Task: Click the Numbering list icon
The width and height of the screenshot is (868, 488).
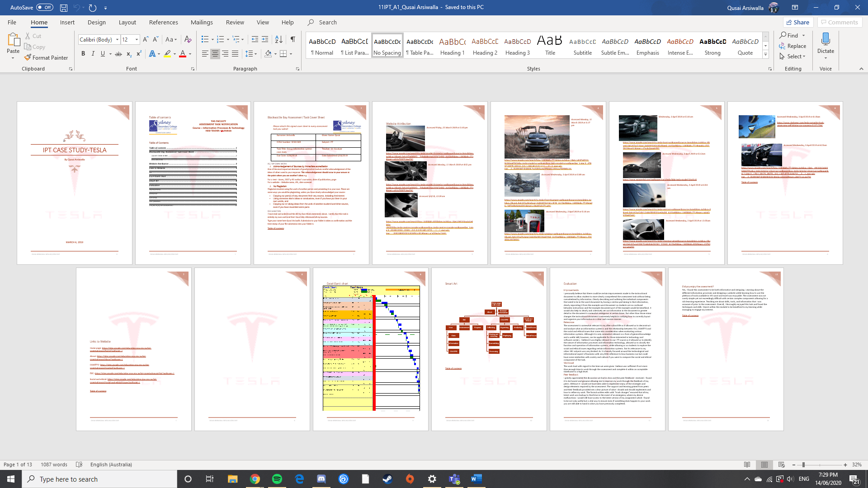Action: point(220,39)
